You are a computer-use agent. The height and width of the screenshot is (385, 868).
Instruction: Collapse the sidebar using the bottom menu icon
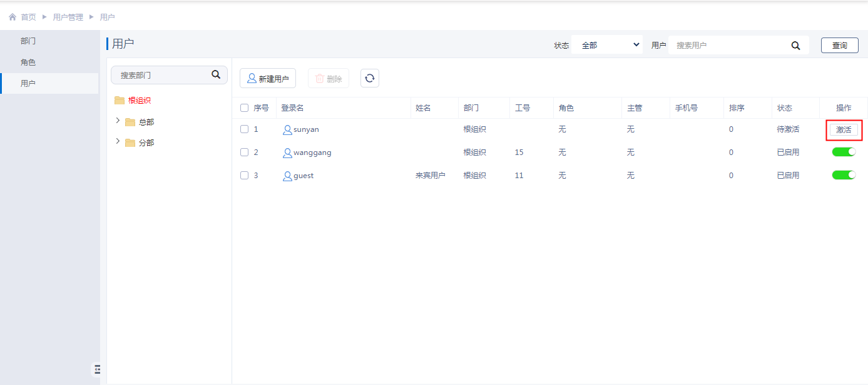click(x=97, y=369)
